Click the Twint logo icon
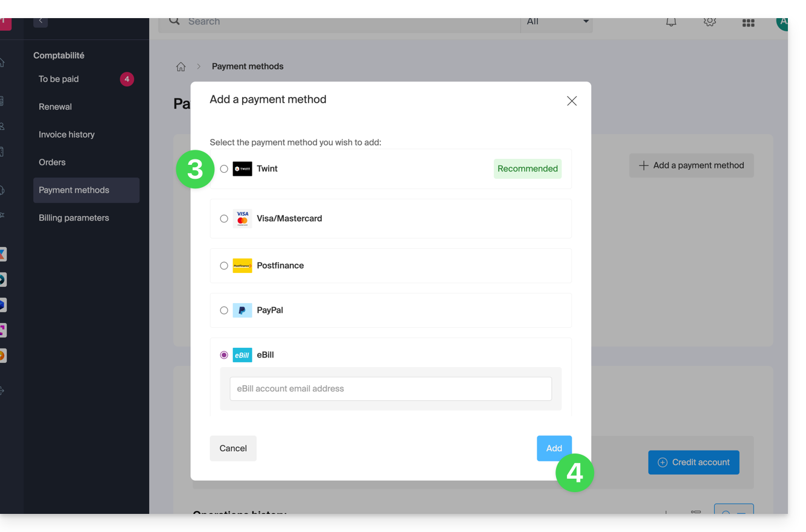 tap(242, 169)
